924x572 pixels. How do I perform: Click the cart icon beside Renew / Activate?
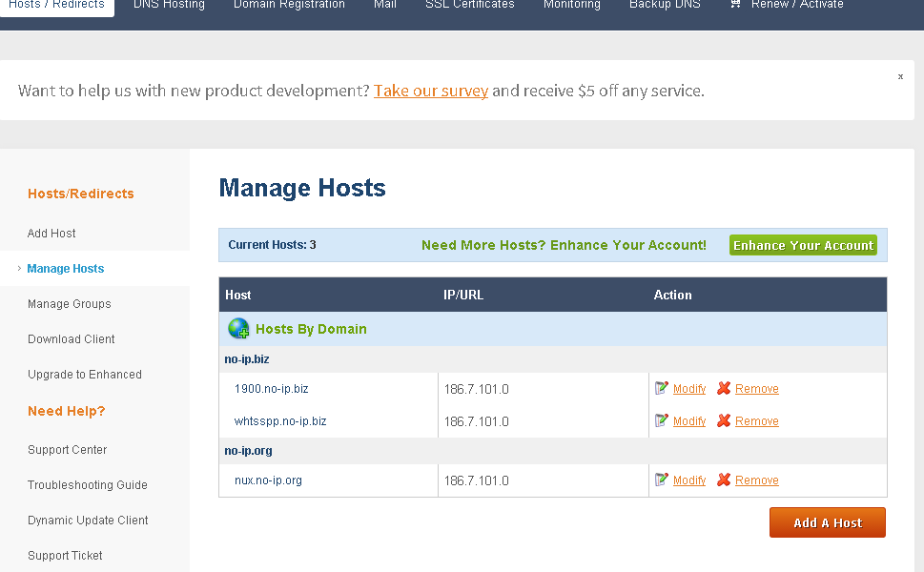[735, 4]
